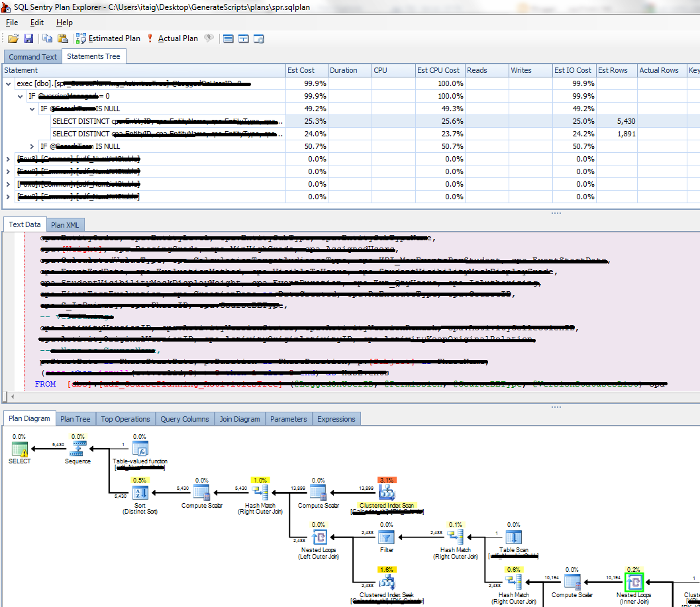
Task: Get the Actual Plan
Action: (x=172, y=38)
